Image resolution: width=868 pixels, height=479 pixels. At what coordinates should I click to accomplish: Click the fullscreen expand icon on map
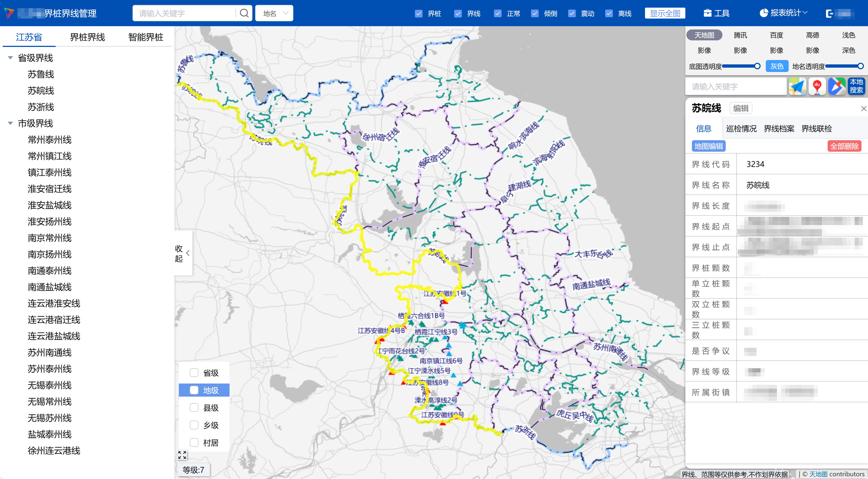pyautogui.click(x=182, y=455)
